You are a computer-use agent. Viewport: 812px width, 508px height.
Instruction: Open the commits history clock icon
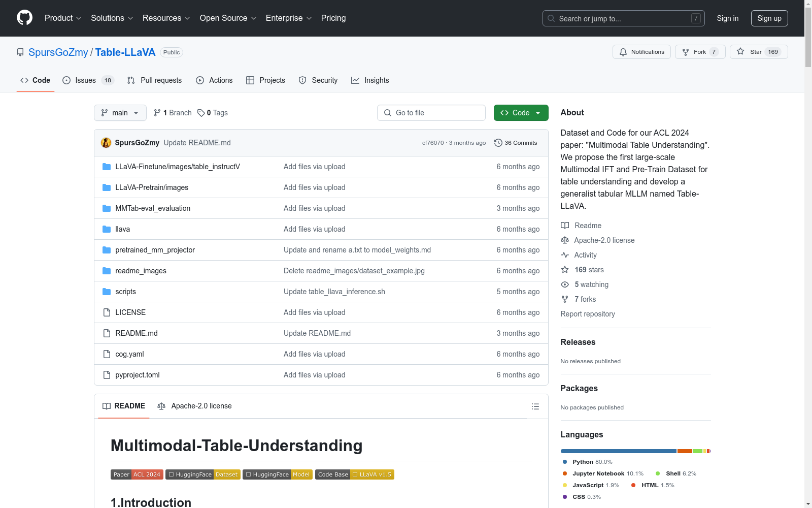tap(498, 143)
